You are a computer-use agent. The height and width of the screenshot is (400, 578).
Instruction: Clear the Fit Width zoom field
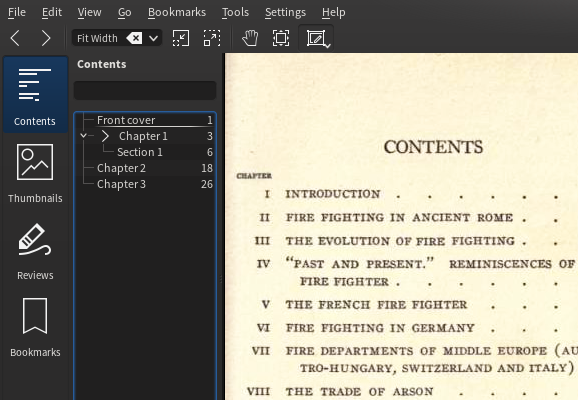pos(134,38)
